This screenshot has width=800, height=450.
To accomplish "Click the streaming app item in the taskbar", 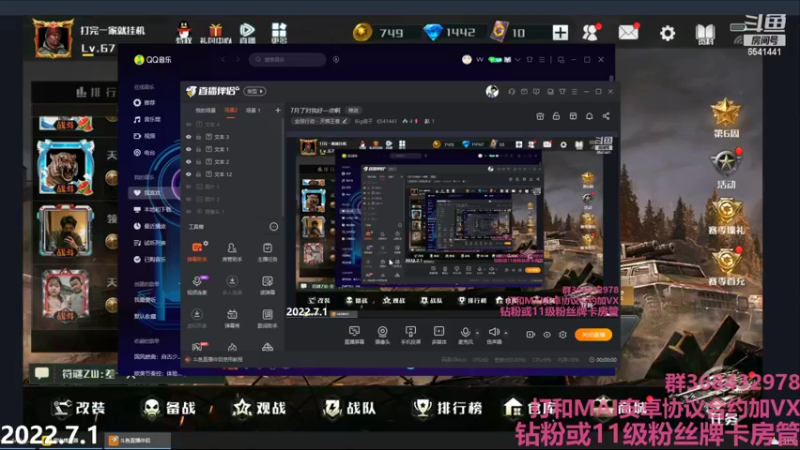I will tap(138, 440).
